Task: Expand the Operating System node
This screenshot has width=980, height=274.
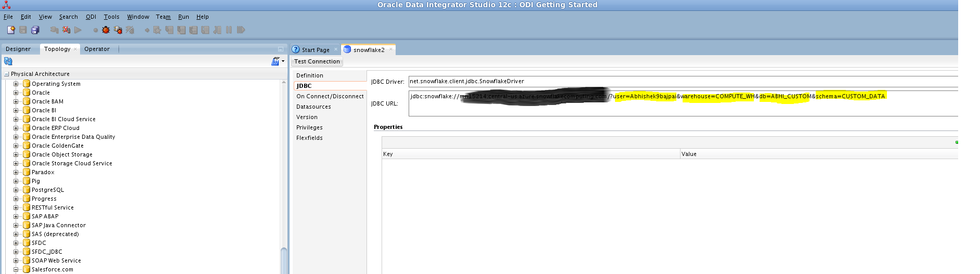Action: pos(16,84)
